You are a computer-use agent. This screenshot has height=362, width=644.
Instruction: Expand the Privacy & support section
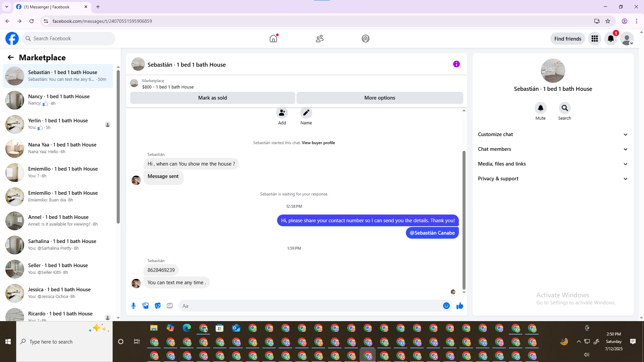[553, 179]
